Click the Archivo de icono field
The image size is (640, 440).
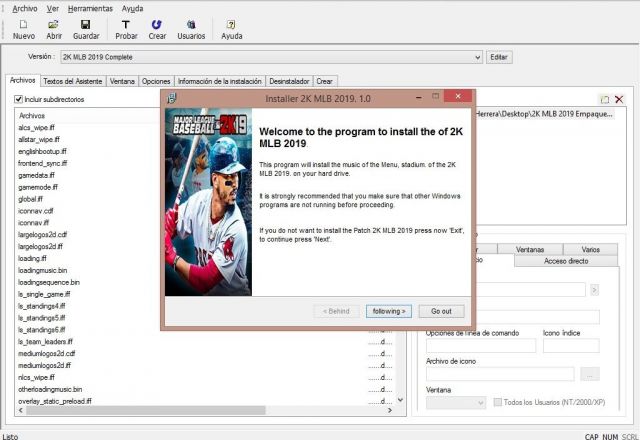[500, 374]
